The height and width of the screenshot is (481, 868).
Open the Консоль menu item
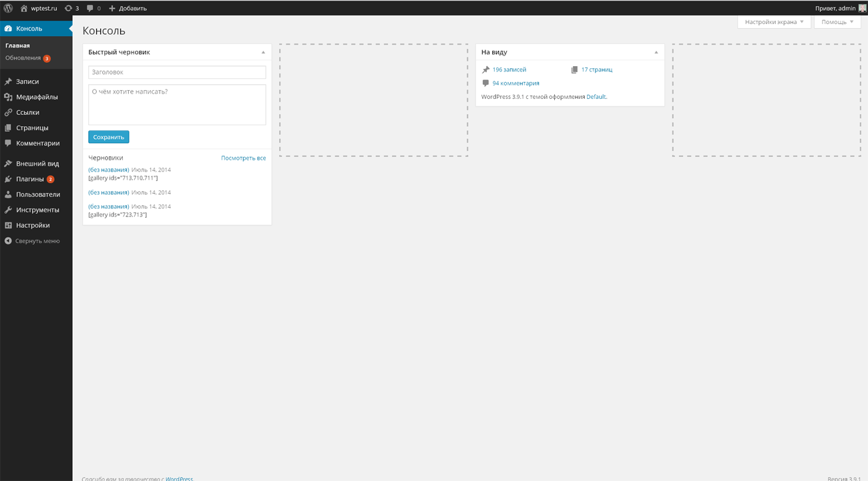point(36,29)
